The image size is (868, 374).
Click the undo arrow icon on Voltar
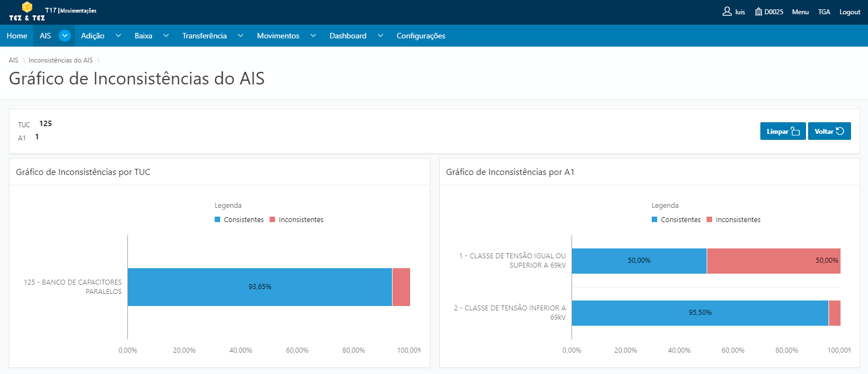click(840, 131)
